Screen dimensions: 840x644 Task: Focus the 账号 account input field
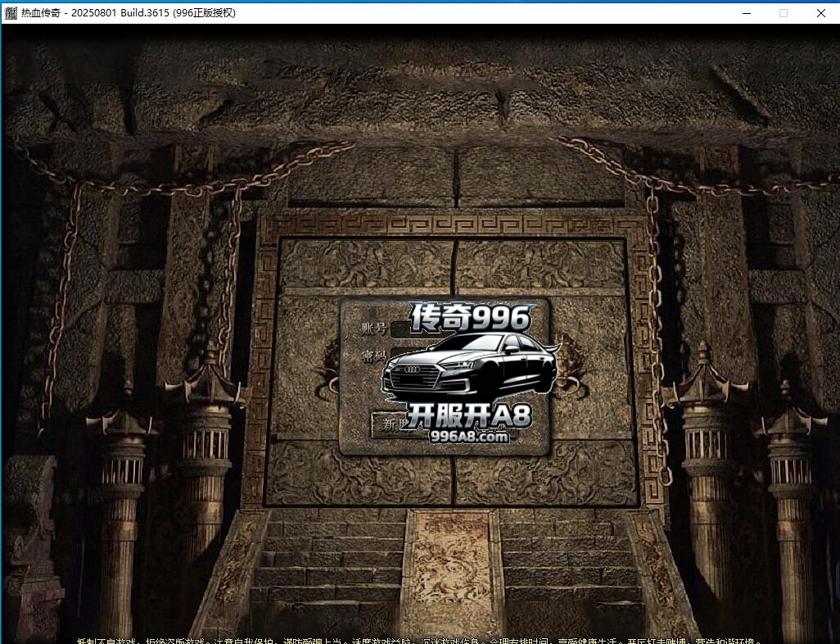click(x=400, y=329)
